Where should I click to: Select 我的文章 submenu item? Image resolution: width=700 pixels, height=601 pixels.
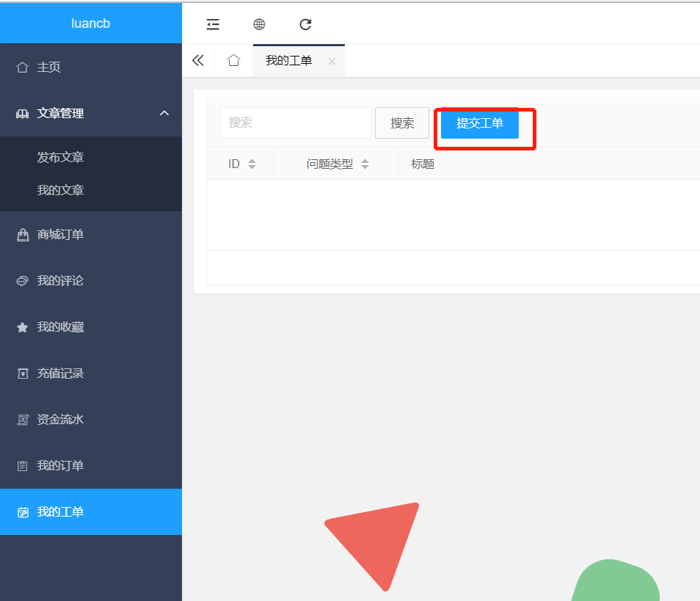pyautogui.click(x=61, y=190)
